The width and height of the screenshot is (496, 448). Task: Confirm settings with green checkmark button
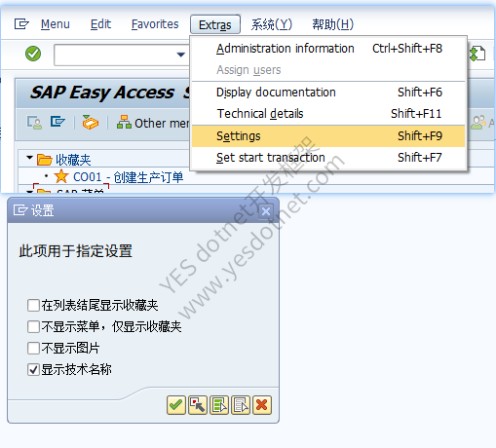point(176,405)
